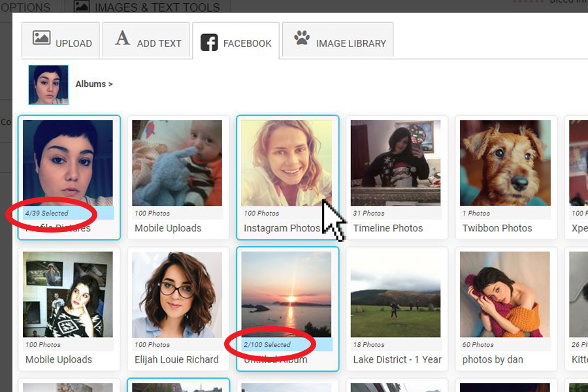Open the Timeline Photos album thumbnail

click(x=396, y=163)
